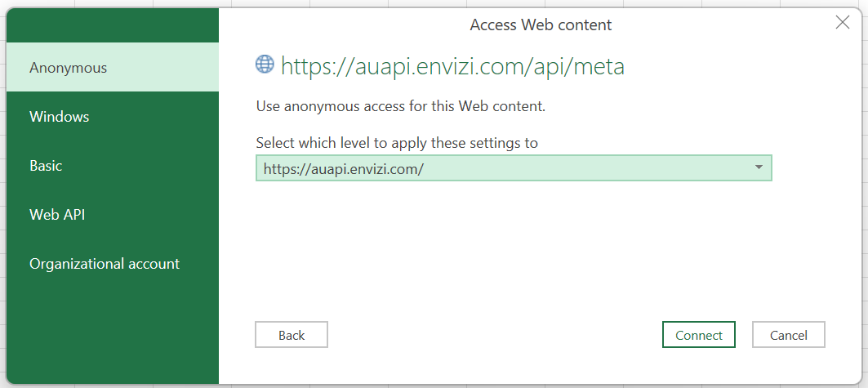Viewport: 868px width, 388px height.
Task: Cancel the web content connection
Action: pos(788,335)
